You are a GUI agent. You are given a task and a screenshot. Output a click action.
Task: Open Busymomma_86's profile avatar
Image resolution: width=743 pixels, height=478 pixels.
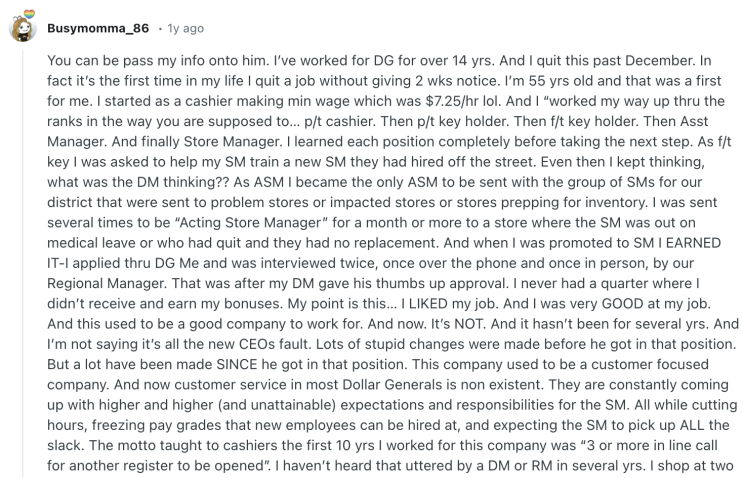coord(23,27)
